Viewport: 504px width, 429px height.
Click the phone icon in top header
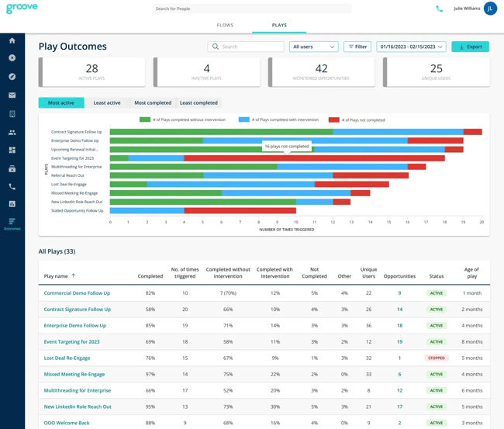click(x=439, y=9)
